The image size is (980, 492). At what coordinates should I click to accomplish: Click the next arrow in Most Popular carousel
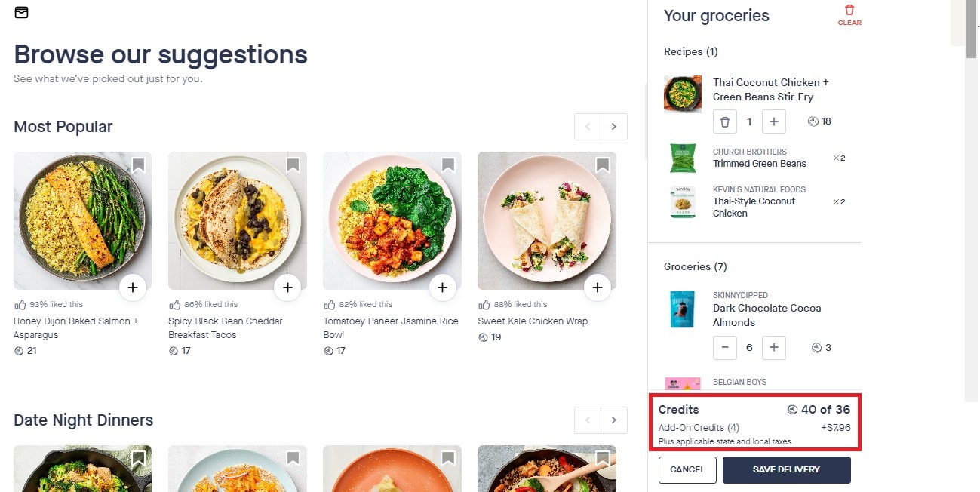click(x=614, y=126)
